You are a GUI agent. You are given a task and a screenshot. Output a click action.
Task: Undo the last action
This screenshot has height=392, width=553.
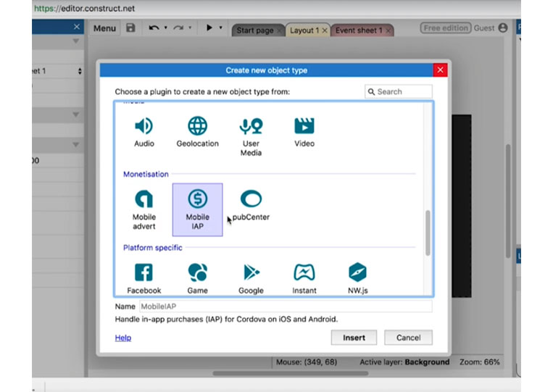click(x=154, y=28)
